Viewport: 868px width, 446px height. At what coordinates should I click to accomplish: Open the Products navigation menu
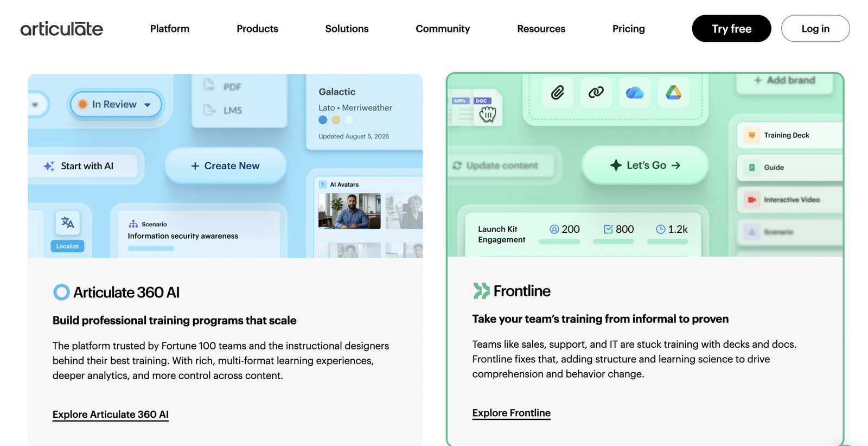tap(257, 29)
